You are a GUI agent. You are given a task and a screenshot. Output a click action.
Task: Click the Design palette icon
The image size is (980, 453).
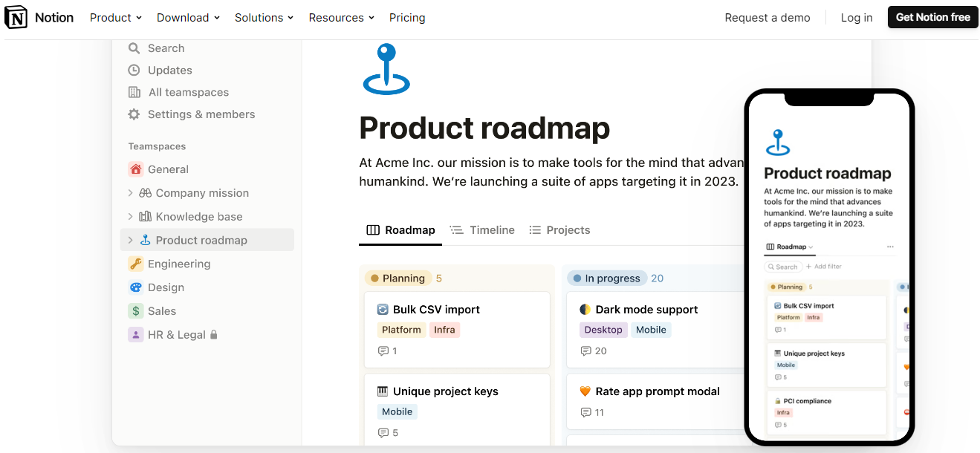(x=135, y=287)
